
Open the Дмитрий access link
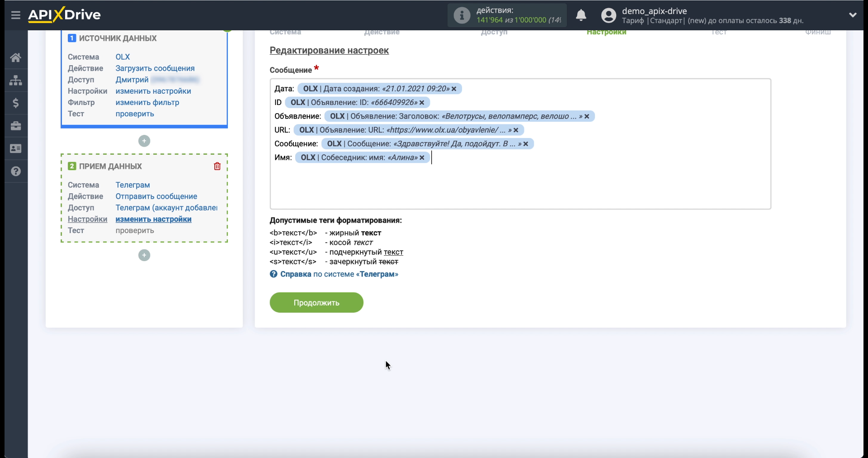click(132, 80)
